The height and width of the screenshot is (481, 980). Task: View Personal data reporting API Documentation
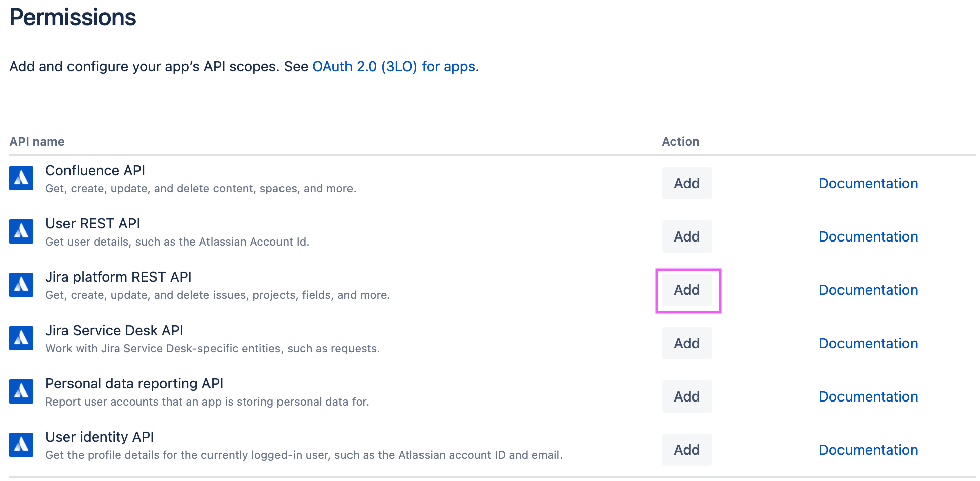click(x=868, y=396)
